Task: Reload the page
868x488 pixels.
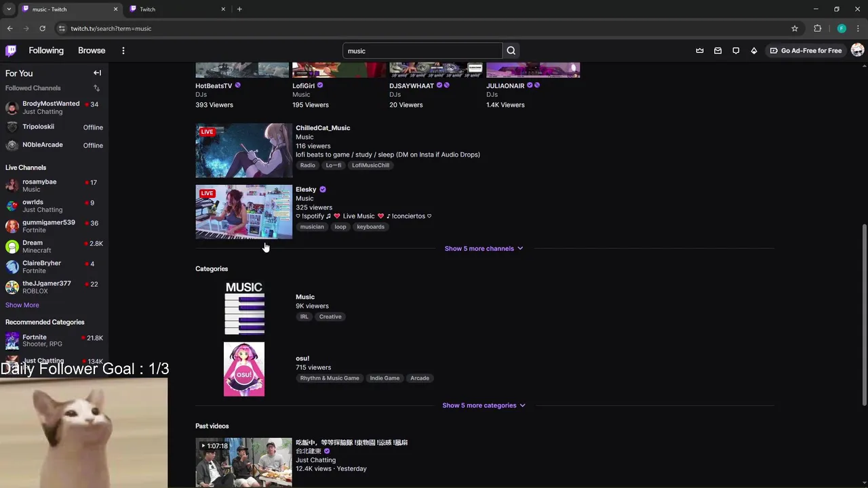Action: (x=42, y=28)
